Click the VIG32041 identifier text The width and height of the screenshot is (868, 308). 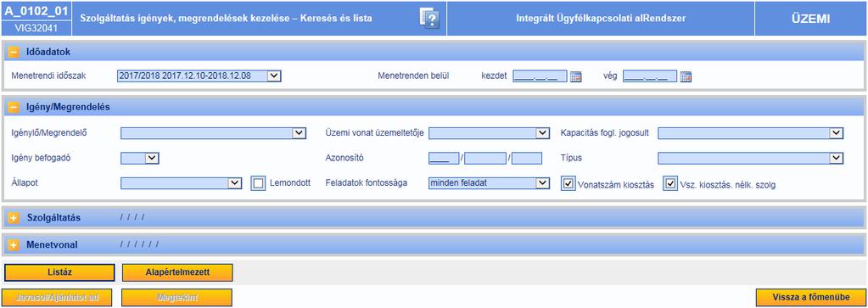[36, 28]
